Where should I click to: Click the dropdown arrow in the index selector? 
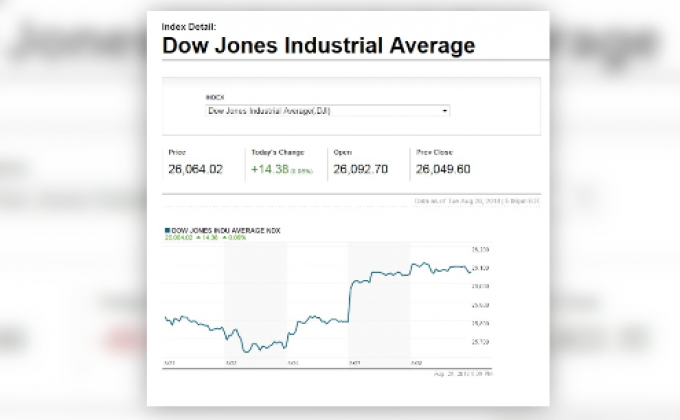pos(445,111)
